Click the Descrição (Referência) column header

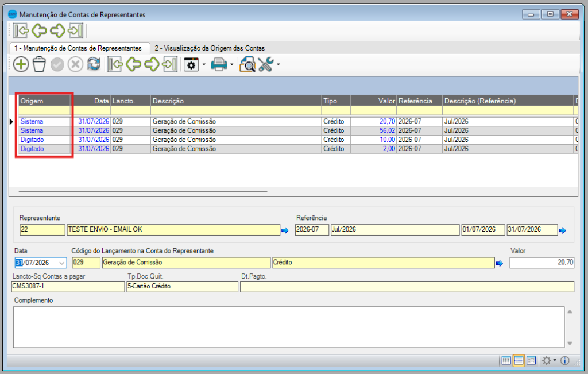tap(509, 101)
